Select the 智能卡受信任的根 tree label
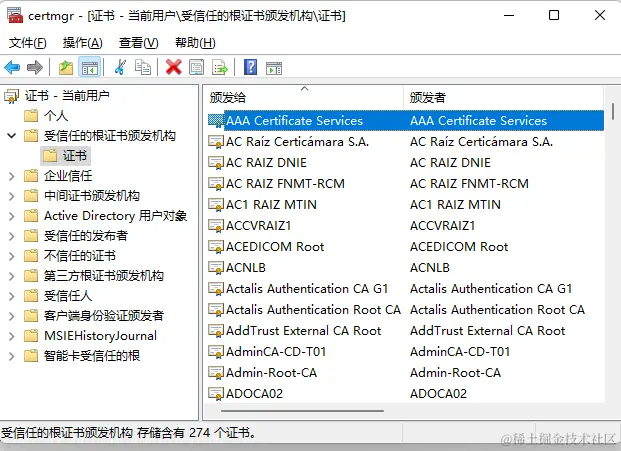Viewport: 621px width, 451px height. pyautogui.click(x=91, y=356)
